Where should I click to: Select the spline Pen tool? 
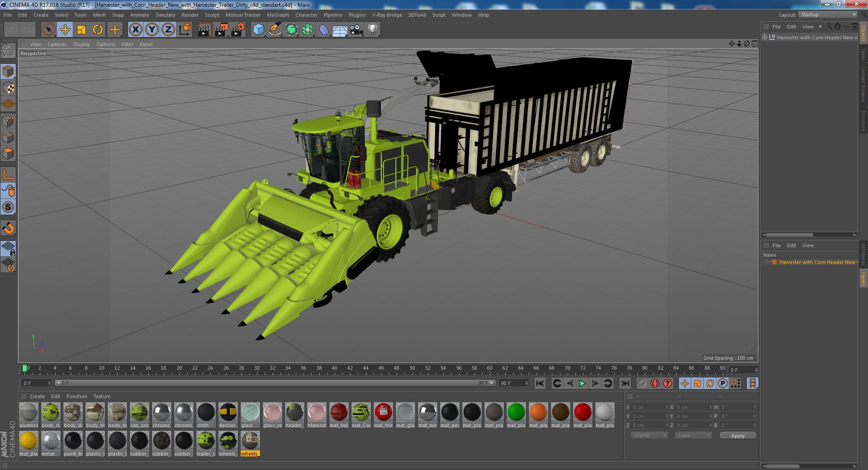(x=275, y=30)
